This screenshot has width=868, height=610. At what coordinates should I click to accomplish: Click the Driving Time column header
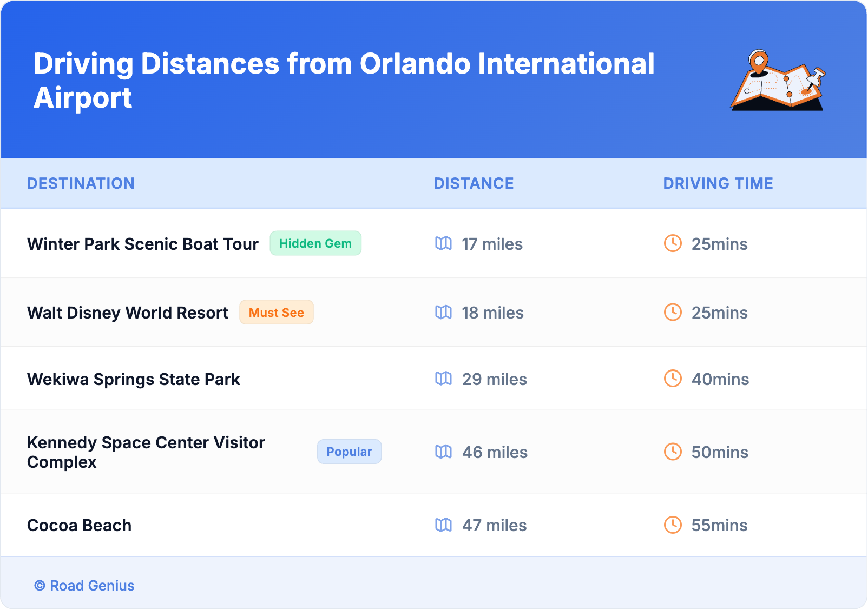718,183
